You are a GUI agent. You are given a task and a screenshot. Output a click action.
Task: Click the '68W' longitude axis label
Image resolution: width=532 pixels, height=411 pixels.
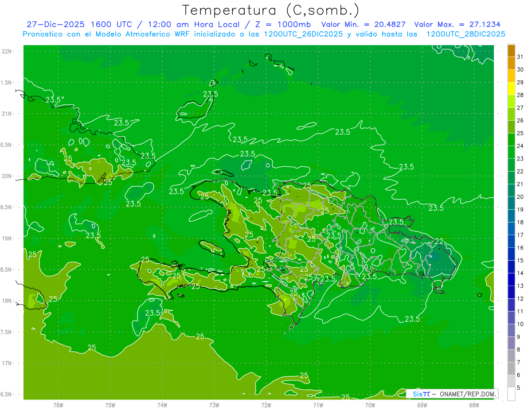tap(474, 405)
